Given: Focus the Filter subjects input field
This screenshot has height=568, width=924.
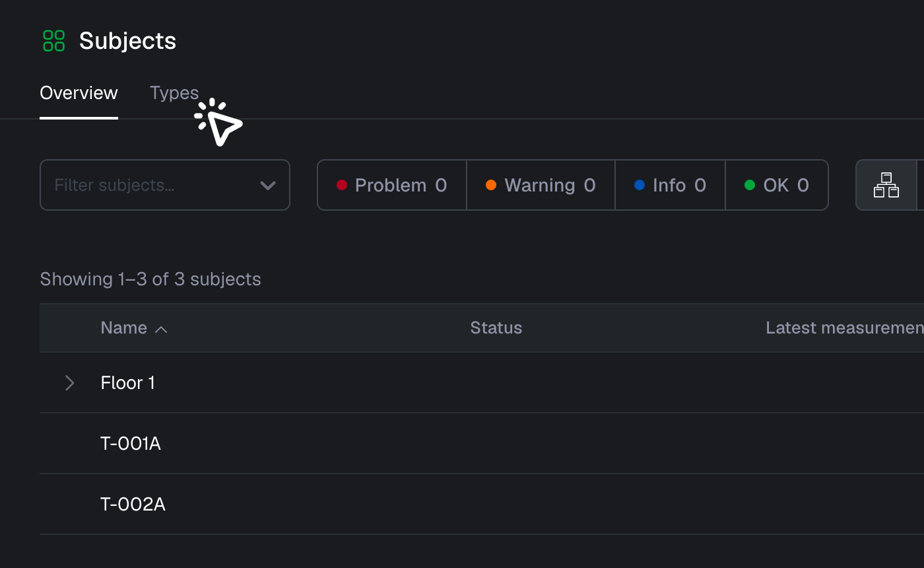Looking at the screenshot, I should (x=165, y=185).
